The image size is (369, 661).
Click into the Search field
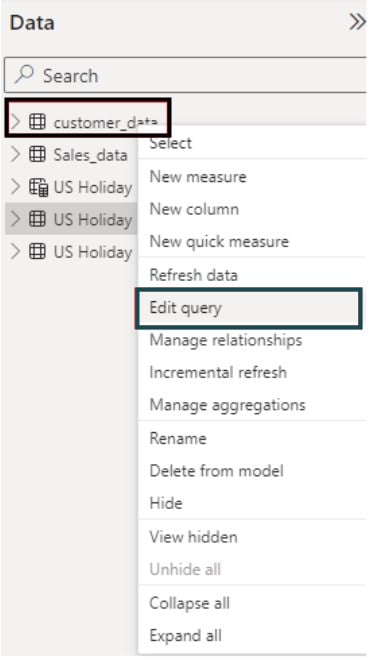tap(186, 75)
